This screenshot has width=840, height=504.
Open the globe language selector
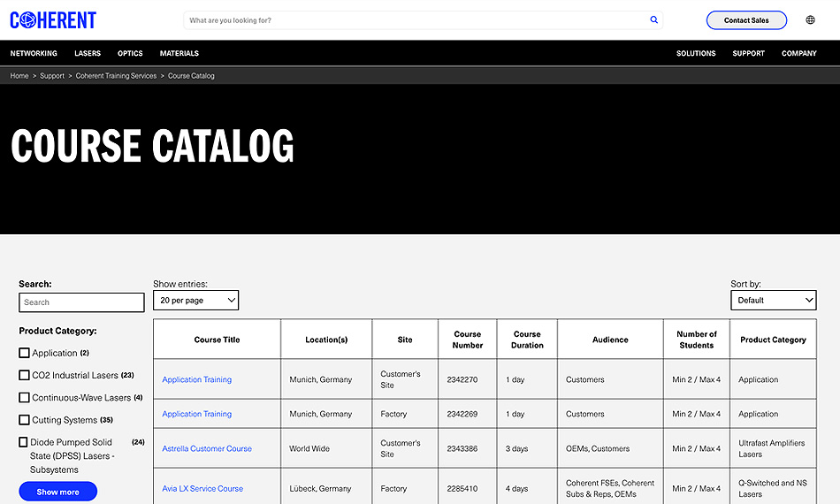pos(810,20)
